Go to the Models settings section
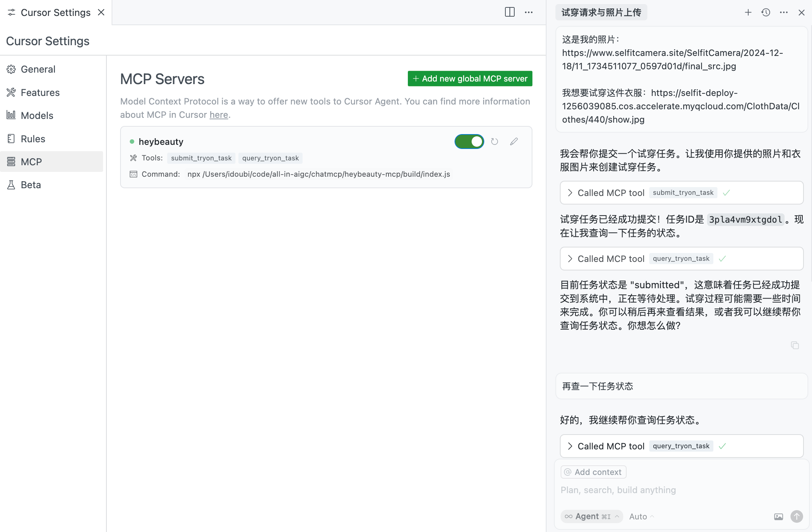This screenshot has height=532, width=812. (37, 116)
